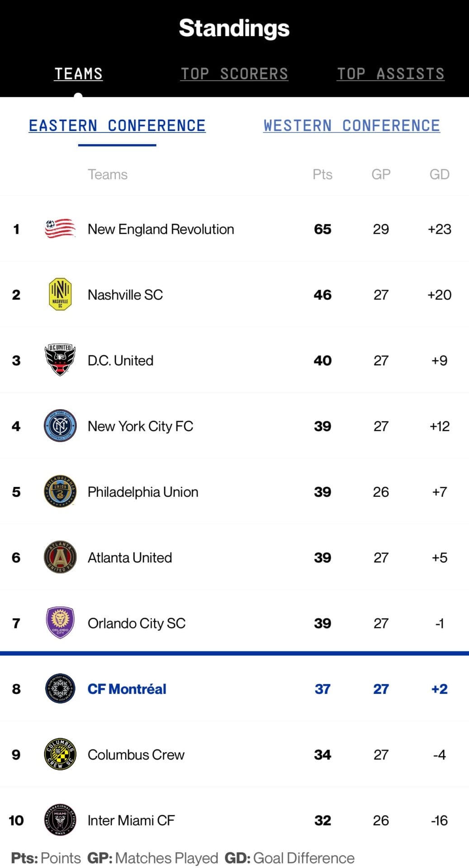Click the GP column header
The width and height of the screenshot is (469, 868).
[x=381, y=175]
